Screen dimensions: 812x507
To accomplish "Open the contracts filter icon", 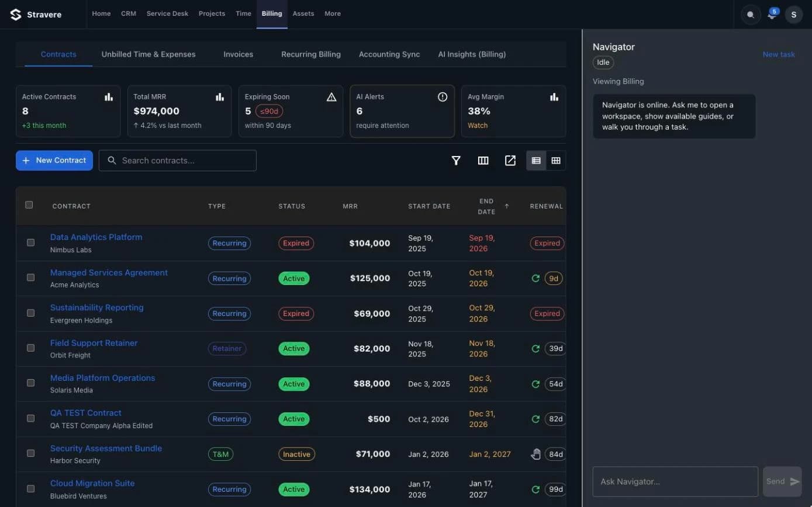I will point(456,161).
